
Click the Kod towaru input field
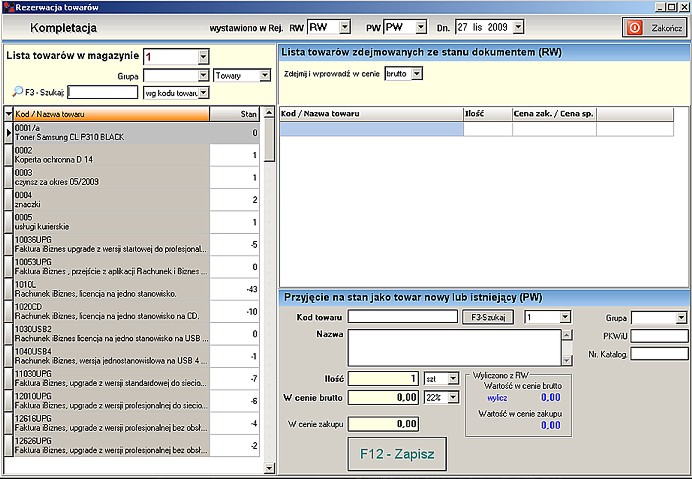[x=403, y=317]
